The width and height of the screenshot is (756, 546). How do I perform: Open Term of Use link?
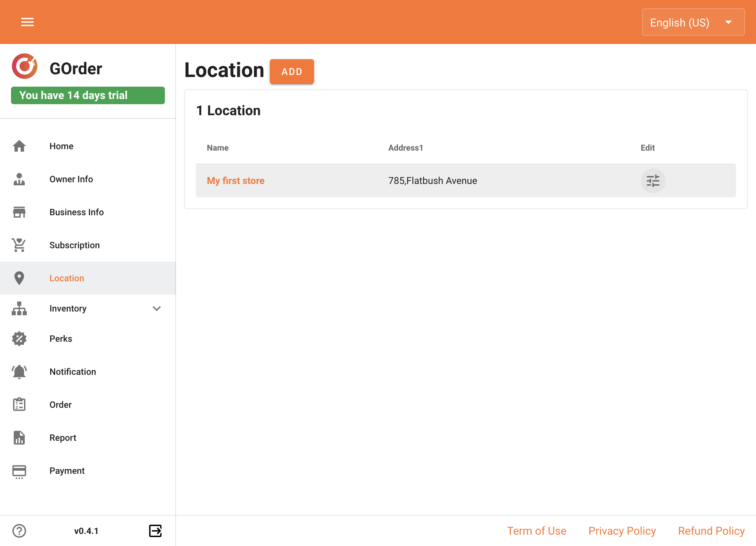coord(537,531)
